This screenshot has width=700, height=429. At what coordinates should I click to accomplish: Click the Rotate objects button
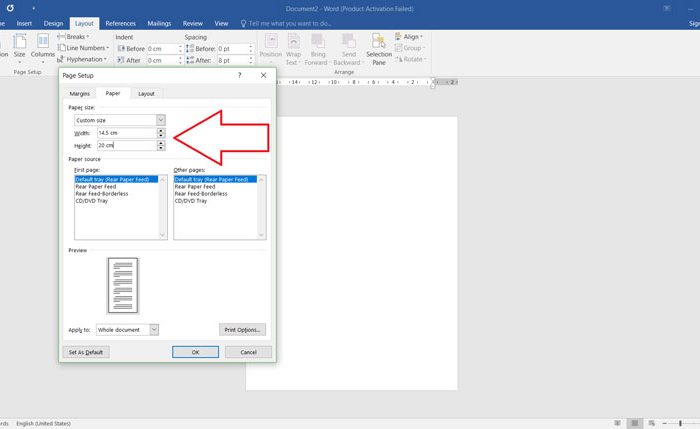[x=411, y=59]
